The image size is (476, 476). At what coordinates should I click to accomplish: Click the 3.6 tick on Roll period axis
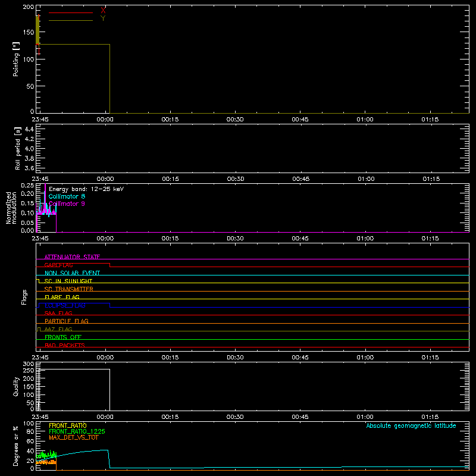[29, 168]
